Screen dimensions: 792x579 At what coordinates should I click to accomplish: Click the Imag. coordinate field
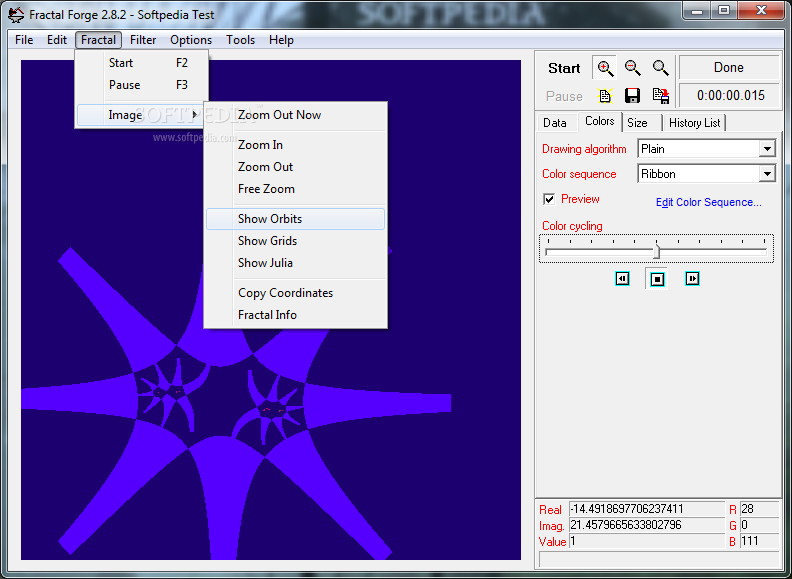tap(647, 525)
